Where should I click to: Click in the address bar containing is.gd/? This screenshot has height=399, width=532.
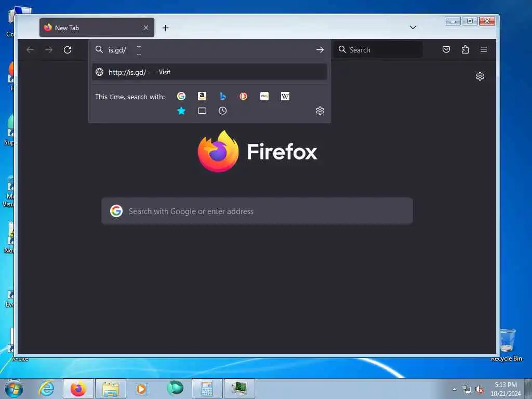tap(209, 50)
